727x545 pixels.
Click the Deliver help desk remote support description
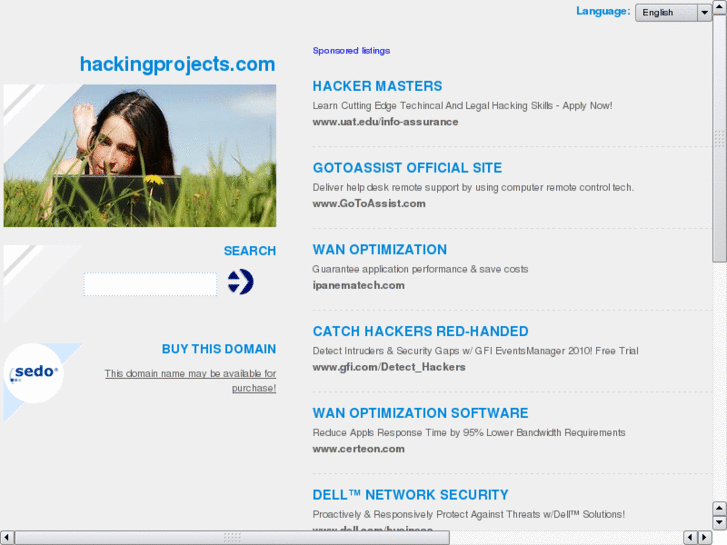coord(473,187)
